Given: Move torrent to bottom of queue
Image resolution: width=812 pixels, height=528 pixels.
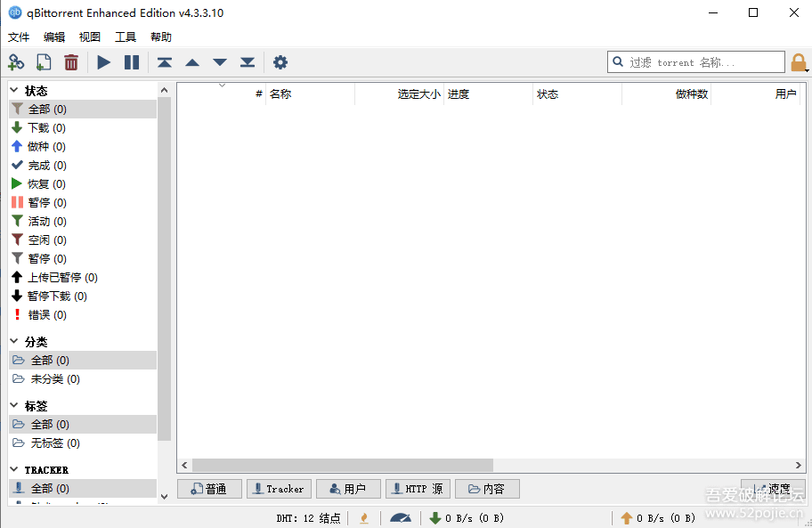Looking at the screenshot, I should 248,62.
